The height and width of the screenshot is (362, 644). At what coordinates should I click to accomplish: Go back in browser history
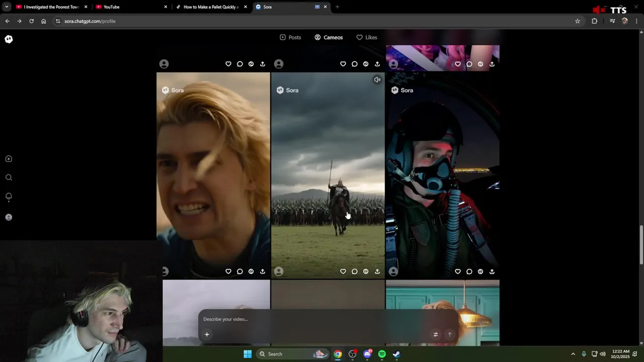click(7, 21)
